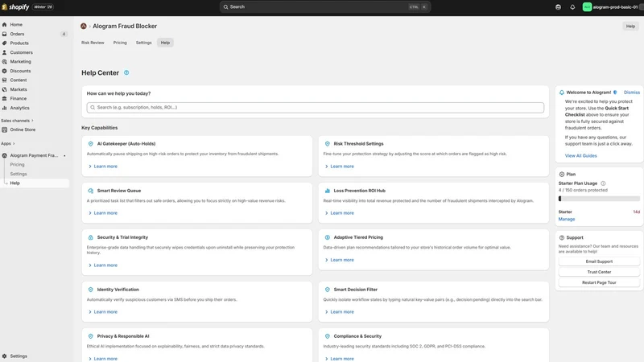Open the Trust Center button
The image size is (644, 362).
pyautogui.click(x=599, y=272)
